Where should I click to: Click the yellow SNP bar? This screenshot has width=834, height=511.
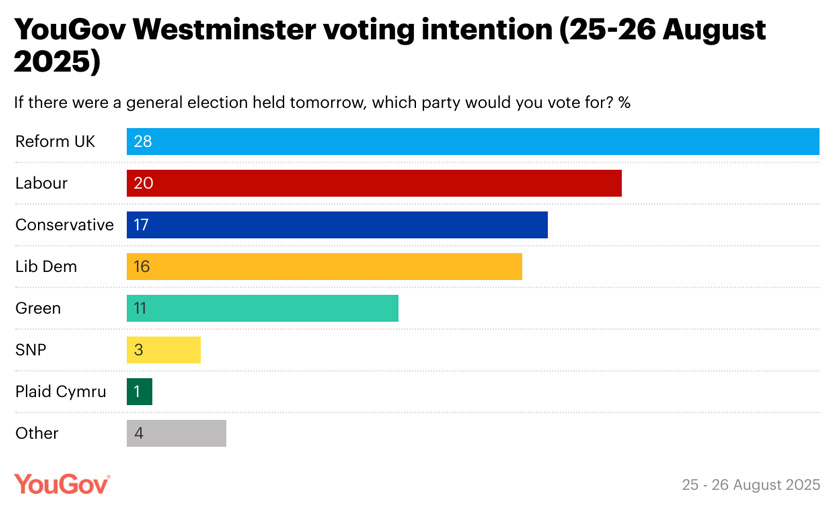(x=163, y=350)
